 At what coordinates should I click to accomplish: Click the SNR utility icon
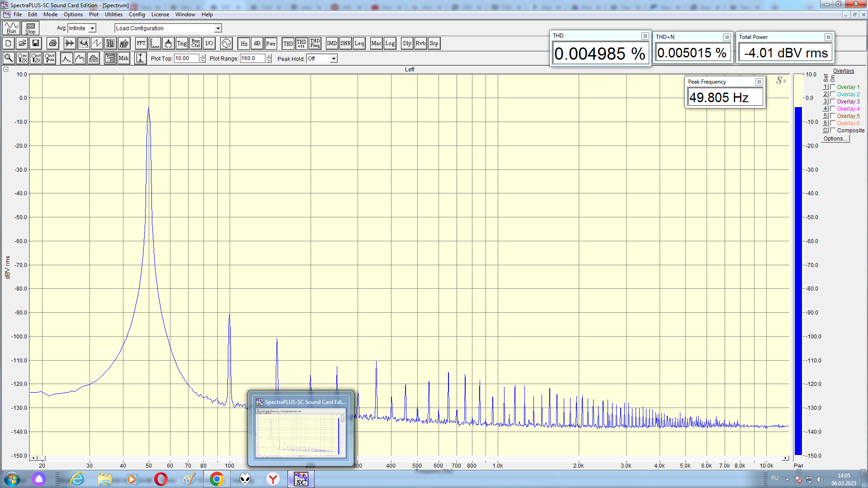pyautogui.click(x=345, y=43)
